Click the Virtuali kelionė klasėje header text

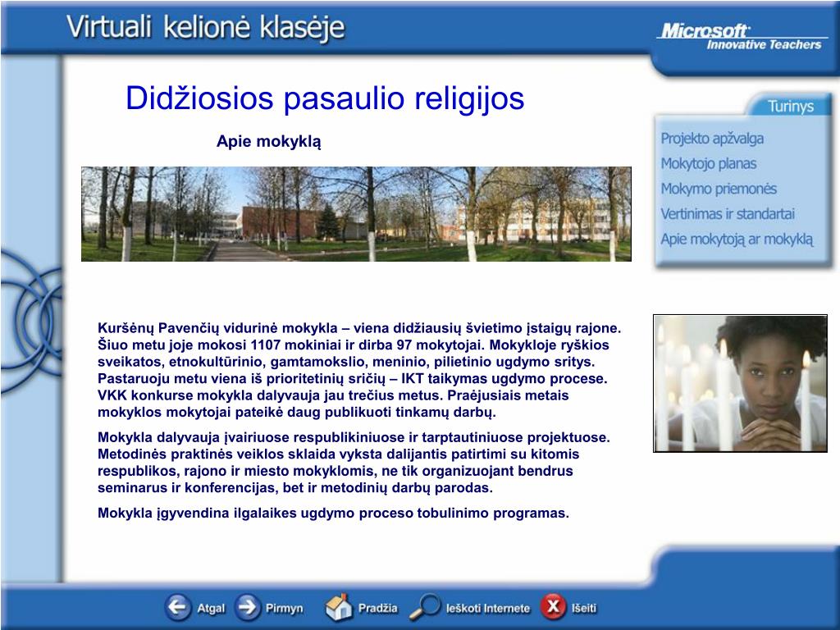click(x=206, y=27)
